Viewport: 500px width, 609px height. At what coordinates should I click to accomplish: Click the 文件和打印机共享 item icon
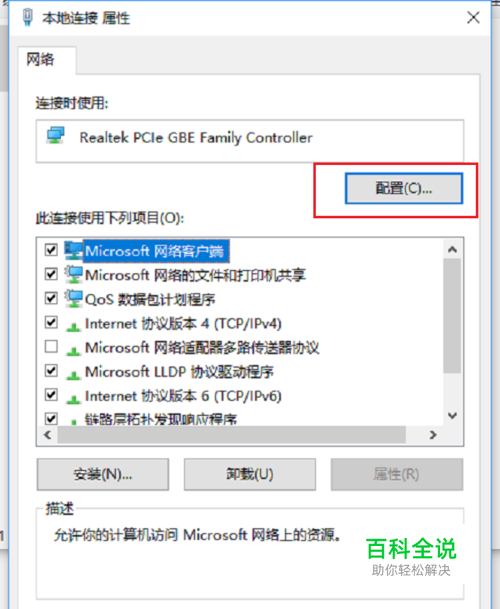click(73, 275)
